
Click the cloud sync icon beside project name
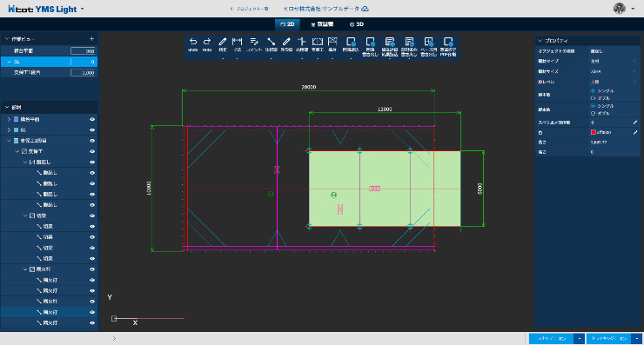365,9
